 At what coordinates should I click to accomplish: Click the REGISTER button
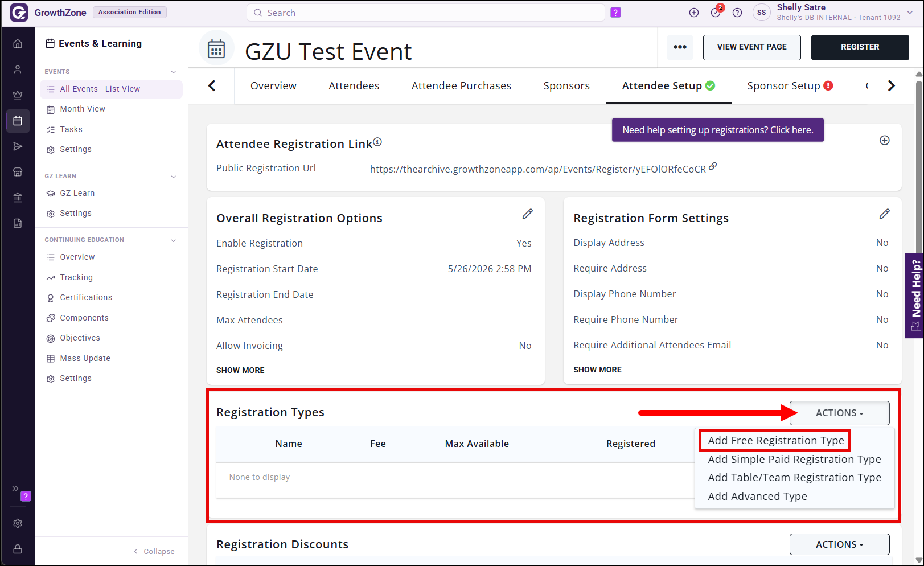click(860, 47)
